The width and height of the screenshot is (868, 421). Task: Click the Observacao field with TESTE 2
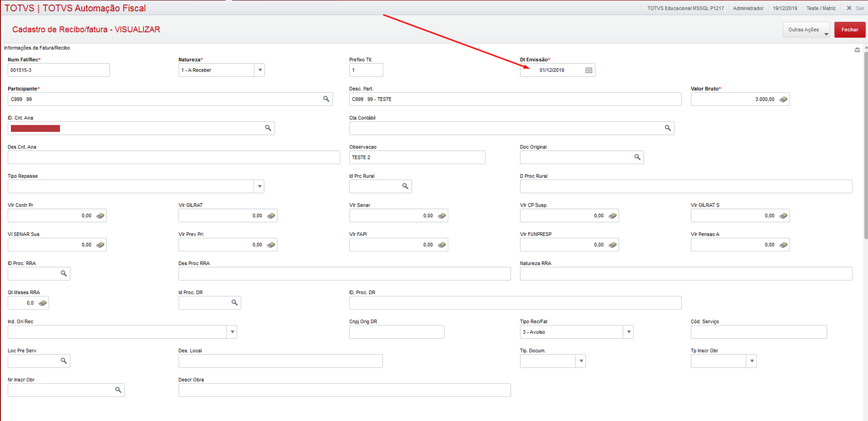tap(417, 157)
